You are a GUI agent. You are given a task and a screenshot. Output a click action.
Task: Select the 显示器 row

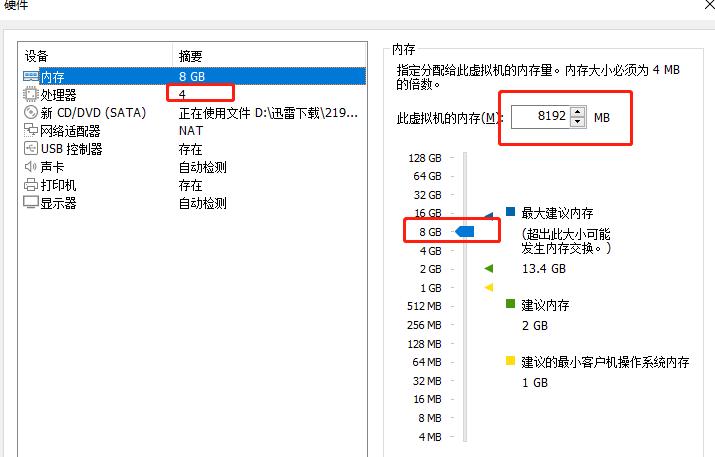coord(192,203)
